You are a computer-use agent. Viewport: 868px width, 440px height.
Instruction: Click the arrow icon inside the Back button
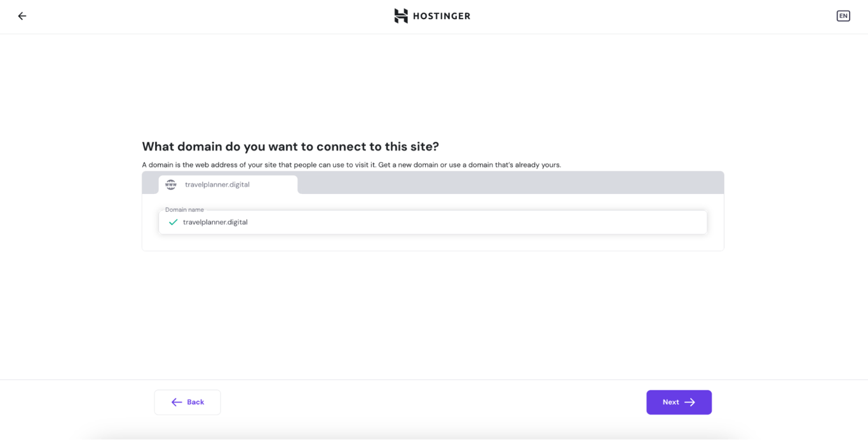(x=176, y=402)
